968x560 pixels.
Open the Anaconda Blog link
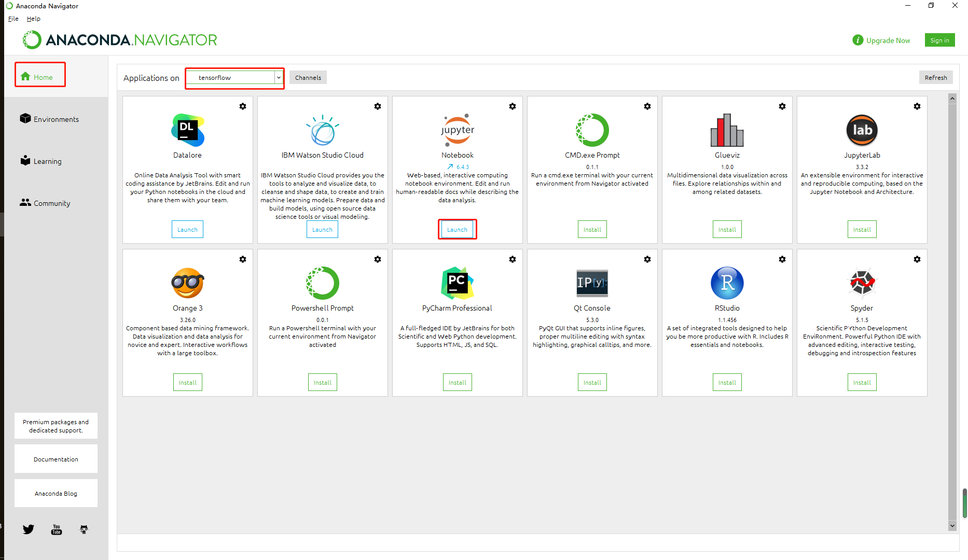tap(56, 493)
